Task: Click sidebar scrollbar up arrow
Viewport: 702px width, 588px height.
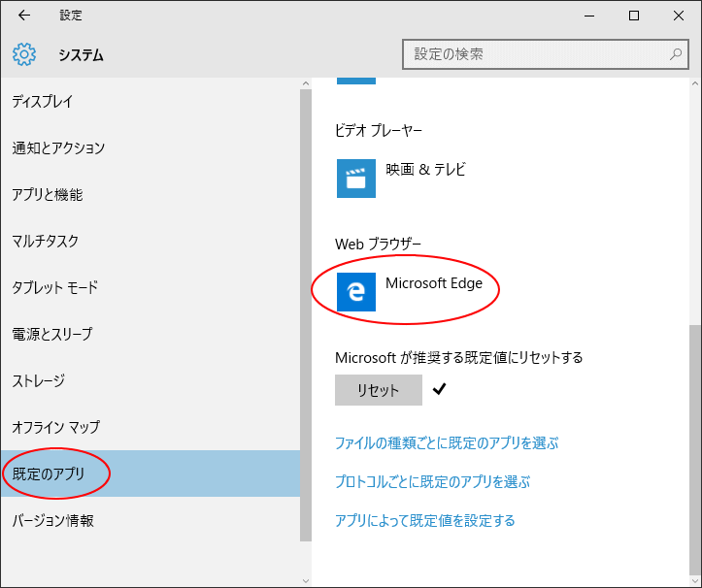Action: point(306,83)
